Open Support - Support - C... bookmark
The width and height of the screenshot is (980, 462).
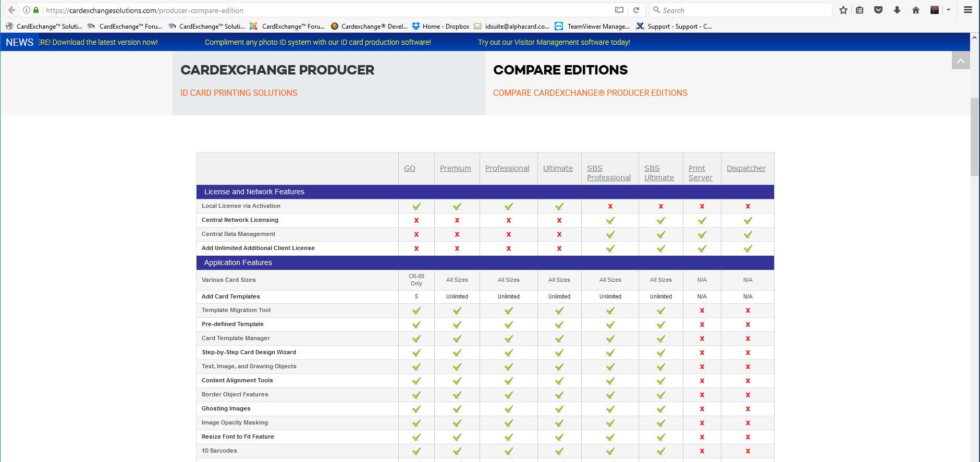click(673, 26)
